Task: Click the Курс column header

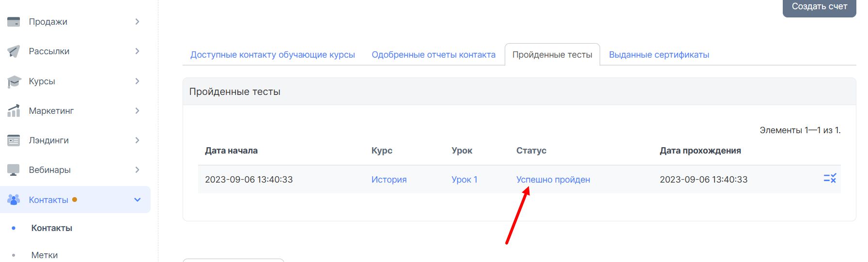Action: 382,151
